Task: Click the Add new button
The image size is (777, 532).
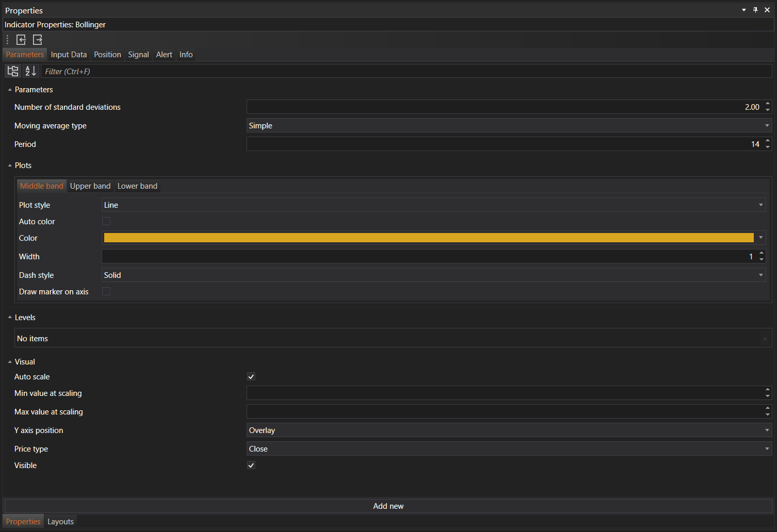Action: coord(388,506)
